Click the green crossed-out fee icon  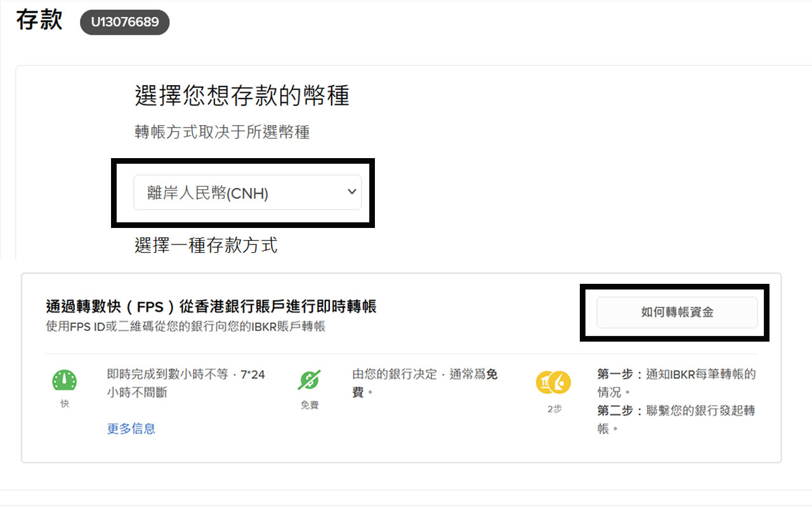[309, 380]
